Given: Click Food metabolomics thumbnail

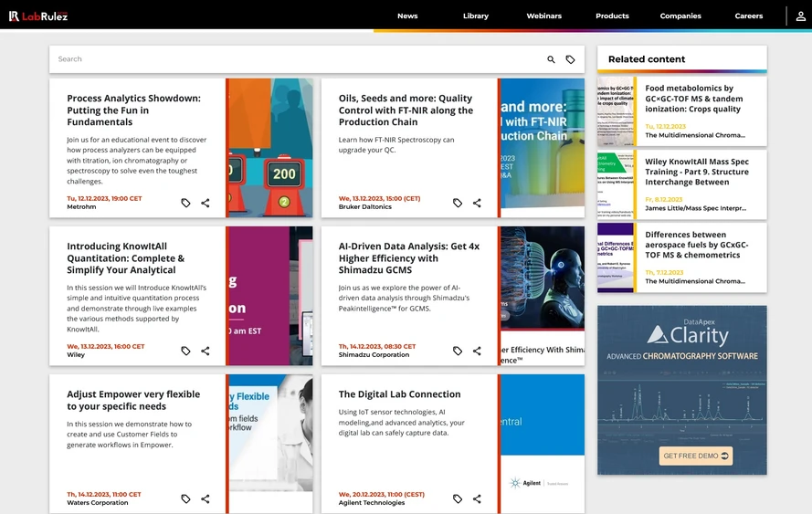Looking at the screenshot, I should point(616,111).
